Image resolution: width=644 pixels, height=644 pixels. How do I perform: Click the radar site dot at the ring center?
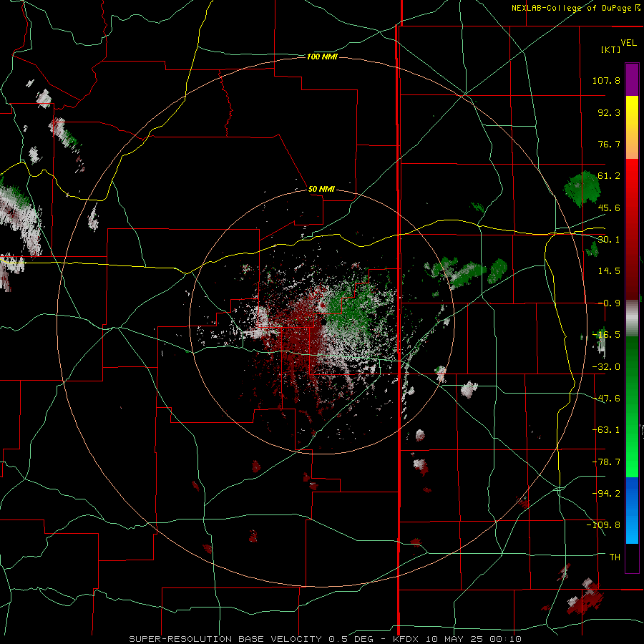click(324, 323)
